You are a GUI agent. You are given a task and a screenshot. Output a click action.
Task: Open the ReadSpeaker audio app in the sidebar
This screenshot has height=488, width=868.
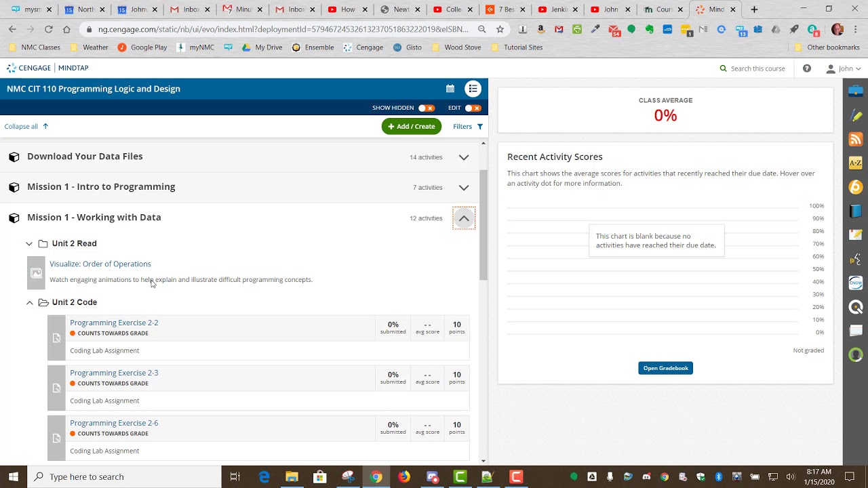click(x=856, y=259)
